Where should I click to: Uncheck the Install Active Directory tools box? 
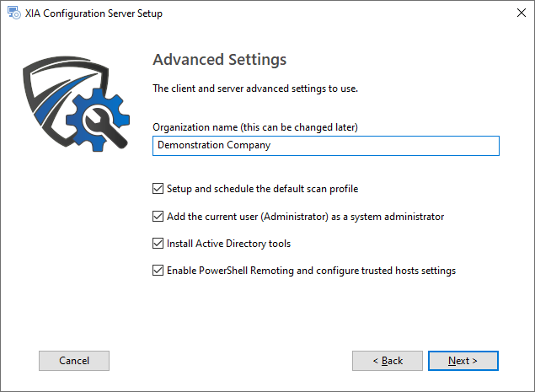point(158,244)
